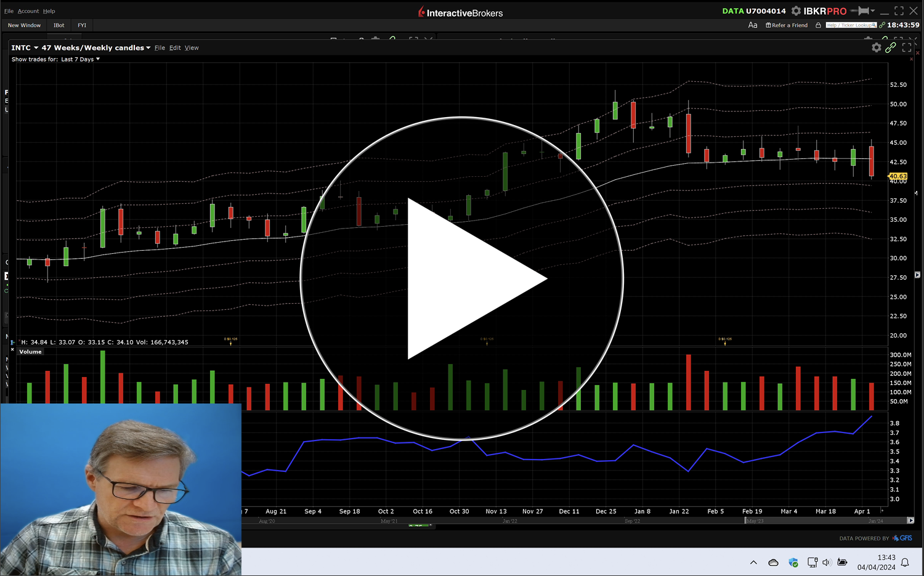Click the New Window button
The width and height of the screenshot is (924, 576).
click(24, 25)
